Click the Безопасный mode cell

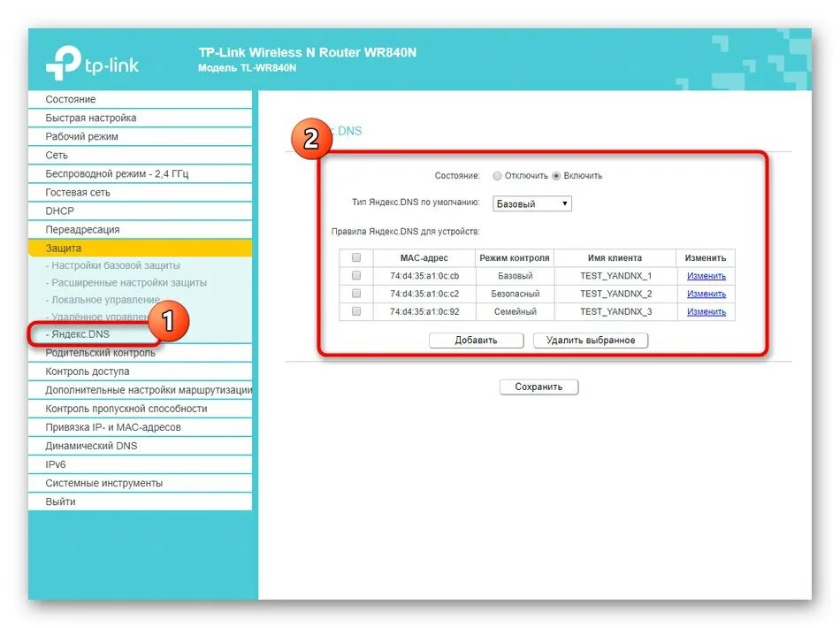pos(515,294)
